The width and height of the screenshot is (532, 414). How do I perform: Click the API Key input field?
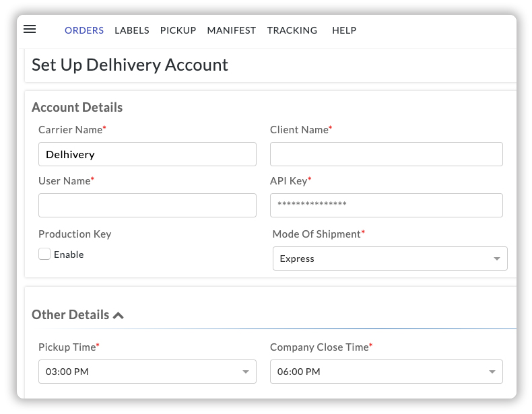pos(386,205)
